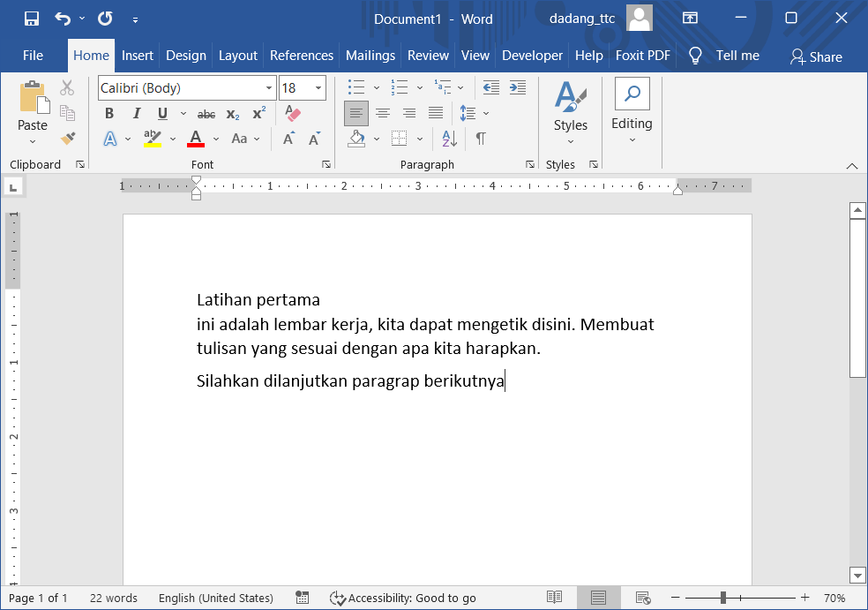Enable Subscript formatting
This screenshot has width=868, height=610.
coord(231,114)
